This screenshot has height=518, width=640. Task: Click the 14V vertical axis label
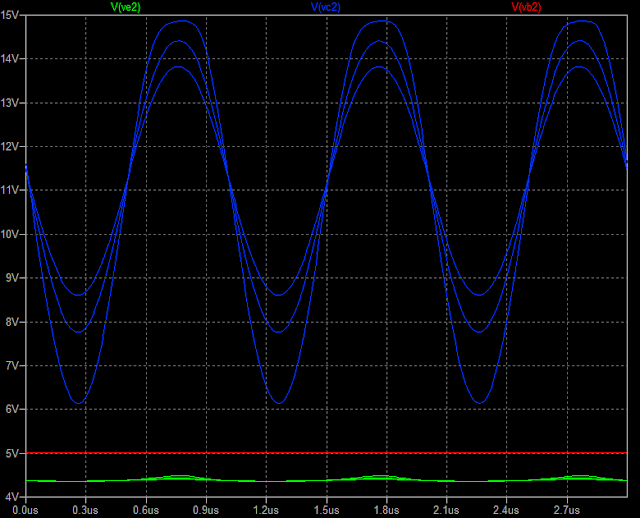(x=9, y=59)
